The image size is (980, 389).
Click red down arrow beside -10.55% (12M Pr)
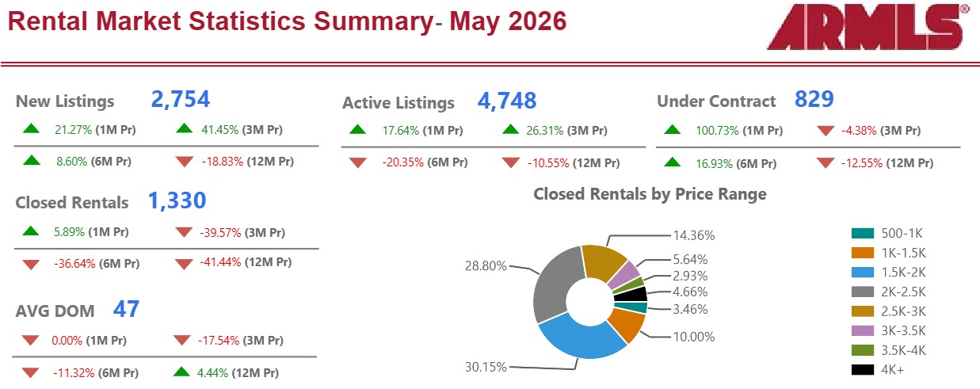point(512,163)
